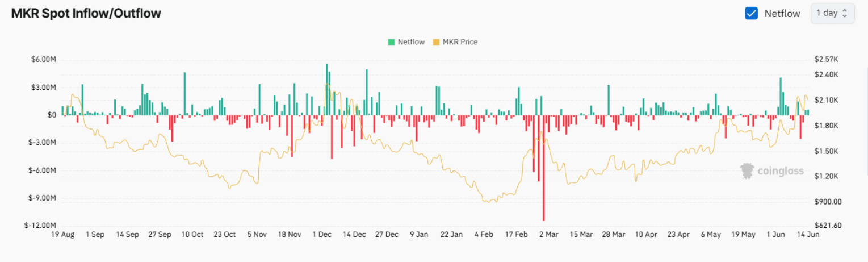
Task: Toggle the Netflow checkbox
Action: pyautogui.click(x=751, y=14)
